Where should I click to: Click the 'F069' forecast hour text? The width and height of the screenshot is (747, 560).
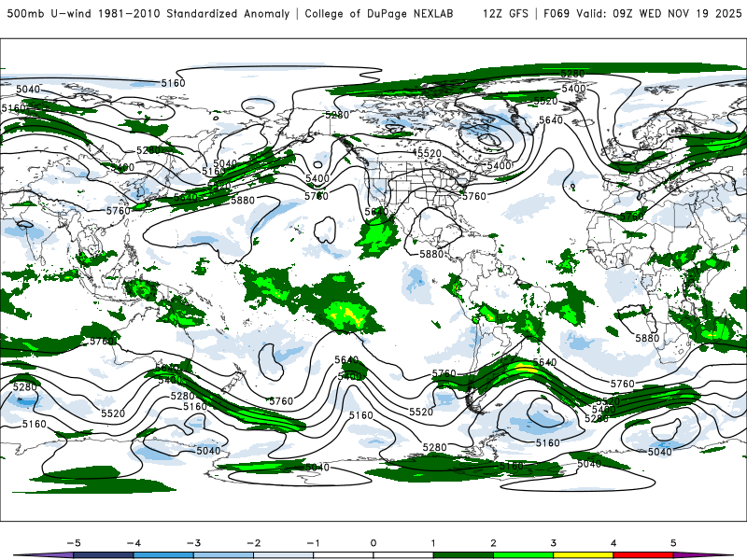(x=557, y=14)
